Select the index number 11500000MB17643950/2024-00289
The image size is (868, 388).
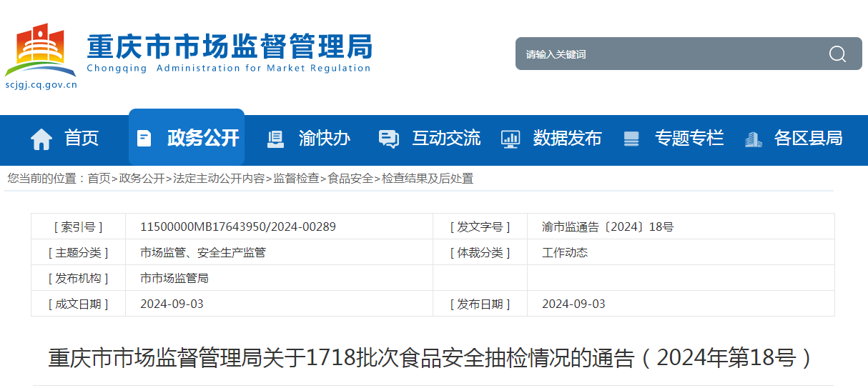(x=238, y=227)
